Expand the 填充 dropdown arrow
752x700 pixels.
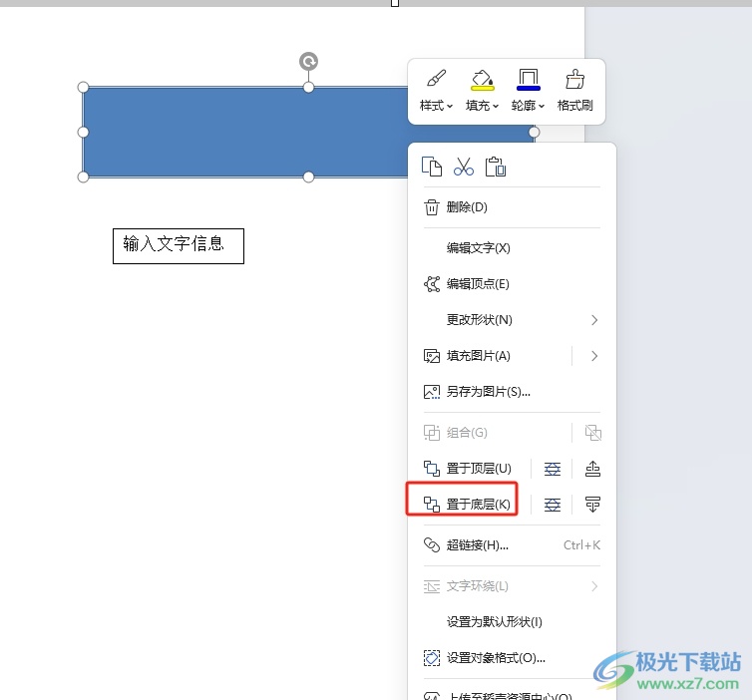coord(496,106)
